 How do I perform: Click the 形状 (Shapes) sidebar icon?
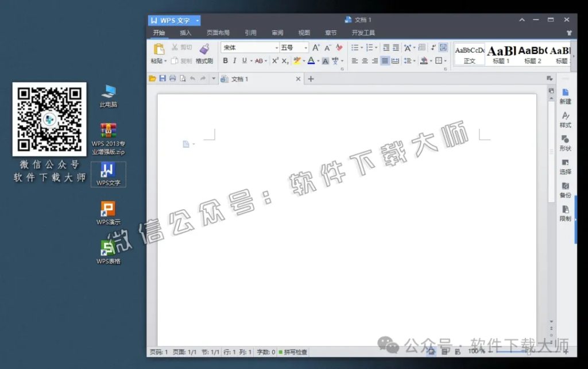pos(565,142)
